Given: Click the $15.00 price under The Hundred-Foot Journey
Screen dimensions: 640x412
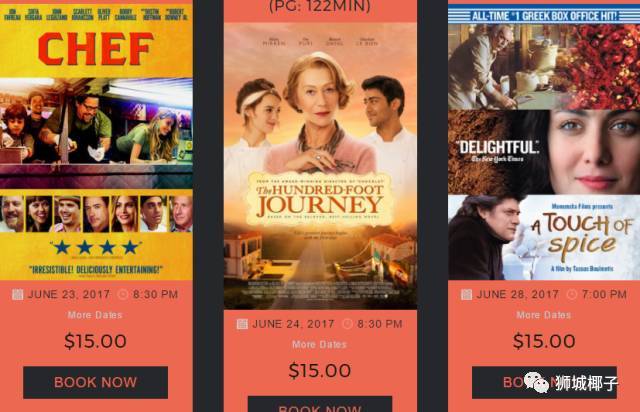Looking at the screenshot, I should 320,371.
